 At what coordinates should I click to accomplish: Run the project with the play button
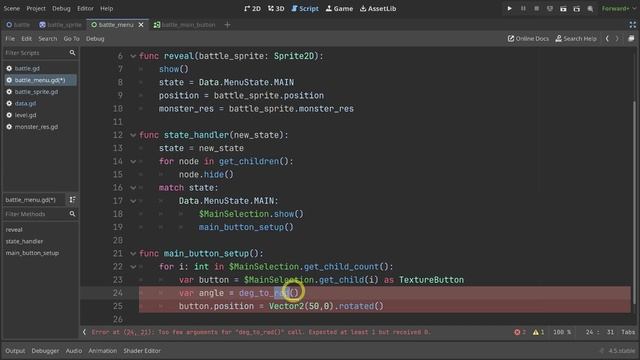coord(509,9)
